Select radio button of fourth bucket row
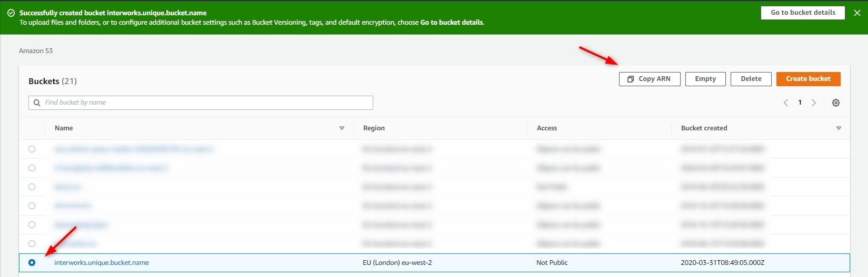Viewport: 868px width, 277px height. pyautogui.click(x=32, y=206)
